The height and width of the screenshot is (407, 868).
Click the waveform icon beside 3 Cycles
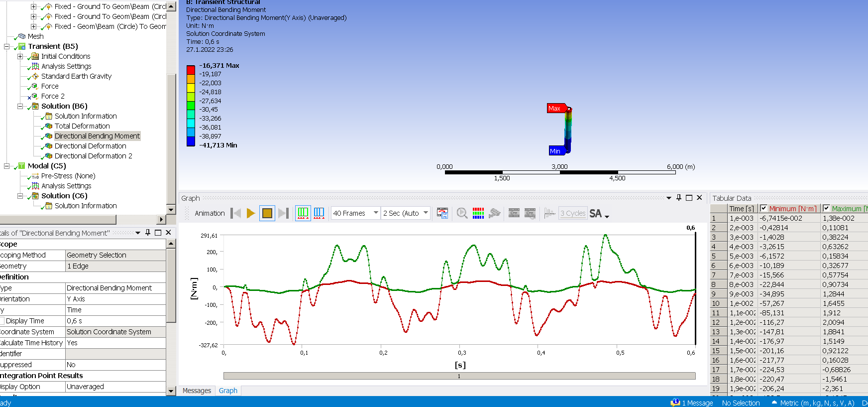[x=549, y=213]
